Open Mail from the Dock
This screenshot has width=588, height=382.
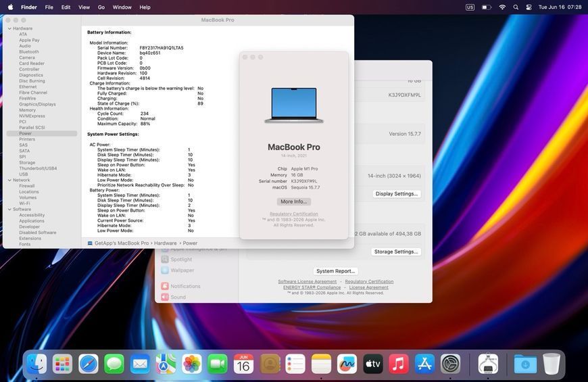(x=140, y=364)
